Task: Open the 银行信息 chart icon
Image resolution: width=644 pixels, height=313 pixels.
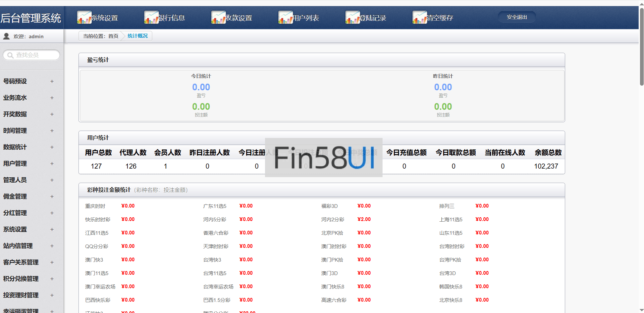Action: click(x=151, y=17)
